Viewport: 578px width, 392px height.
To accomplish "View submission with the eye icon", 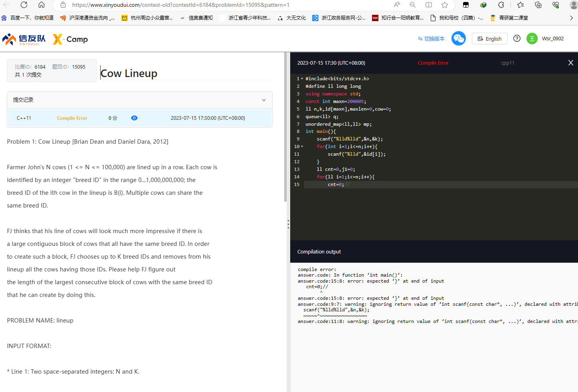I will click(x=134, y=118).
